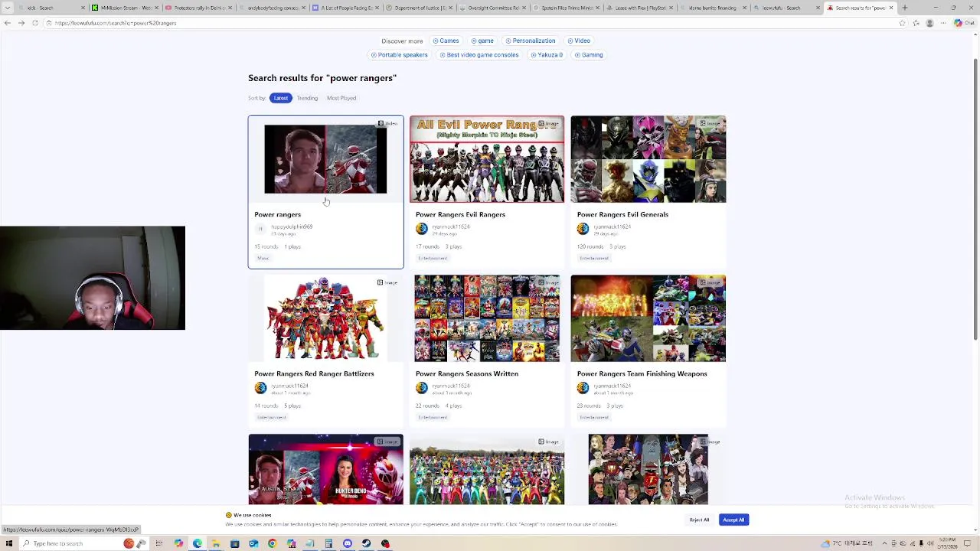Switch to the 'Oversight Committee' tab
The image size is (980, 551).
(492, 8)
